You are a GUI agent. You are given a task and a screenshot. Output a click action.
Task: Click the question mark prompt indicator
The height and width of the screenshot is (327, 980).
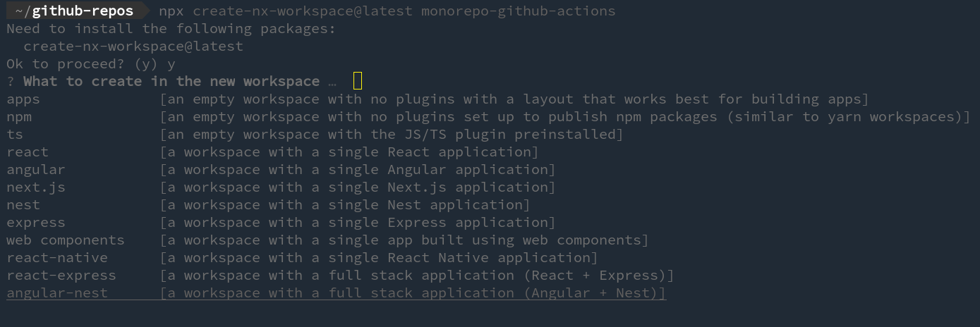coord(11,82)
